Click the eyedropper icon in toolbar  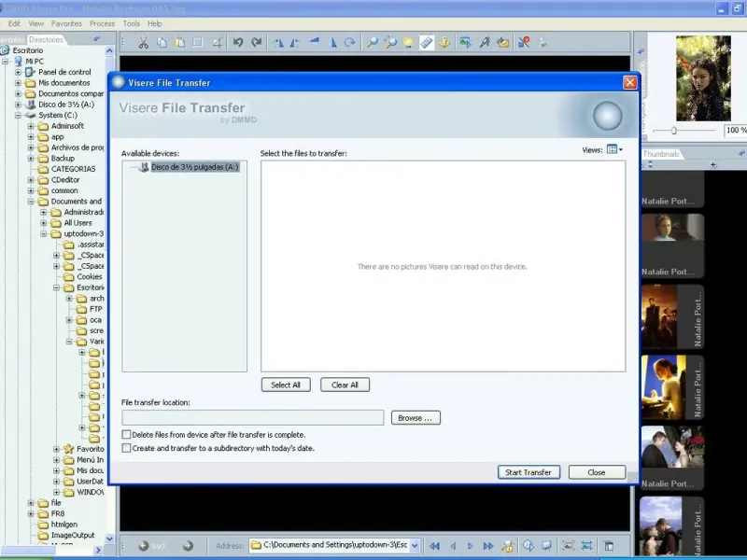tap(485, 43)
